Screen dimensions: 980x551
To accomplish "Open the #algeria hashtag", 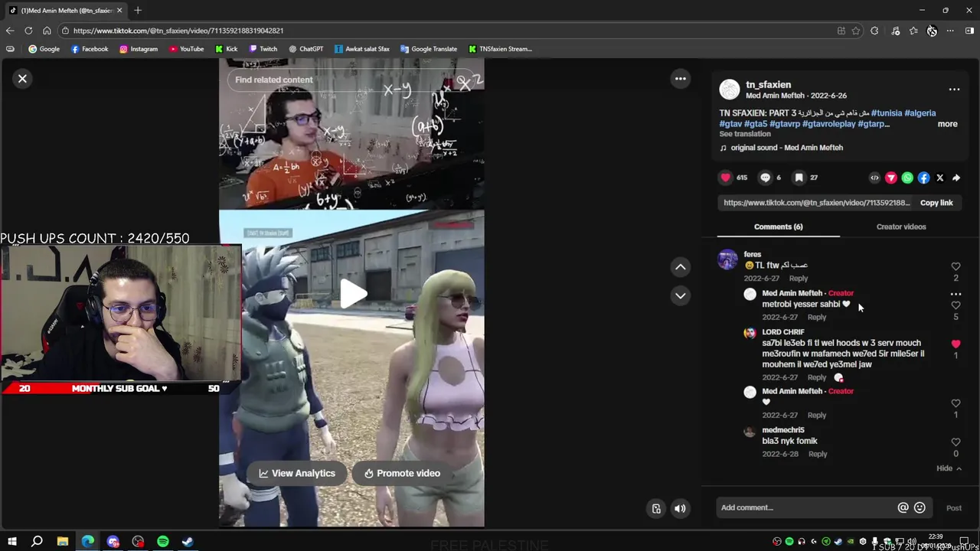I will 920,113.
